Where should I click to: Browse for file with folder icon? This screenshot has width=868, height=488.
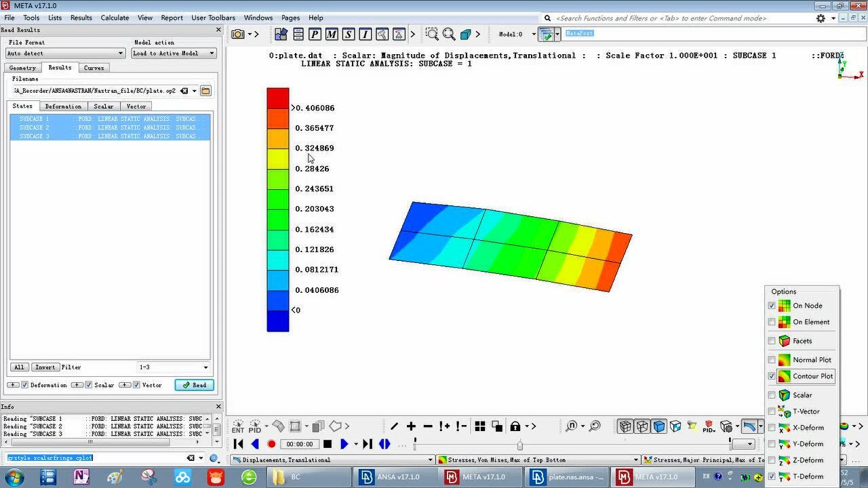point(205,91)
